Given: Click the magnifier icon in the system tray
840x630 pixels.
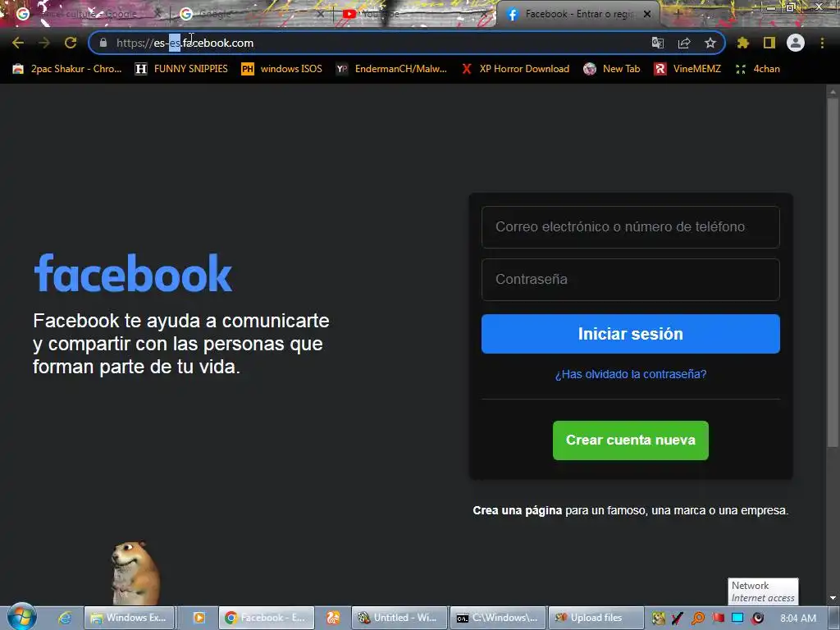Looking at the screenshot, I should pos(698,619).
